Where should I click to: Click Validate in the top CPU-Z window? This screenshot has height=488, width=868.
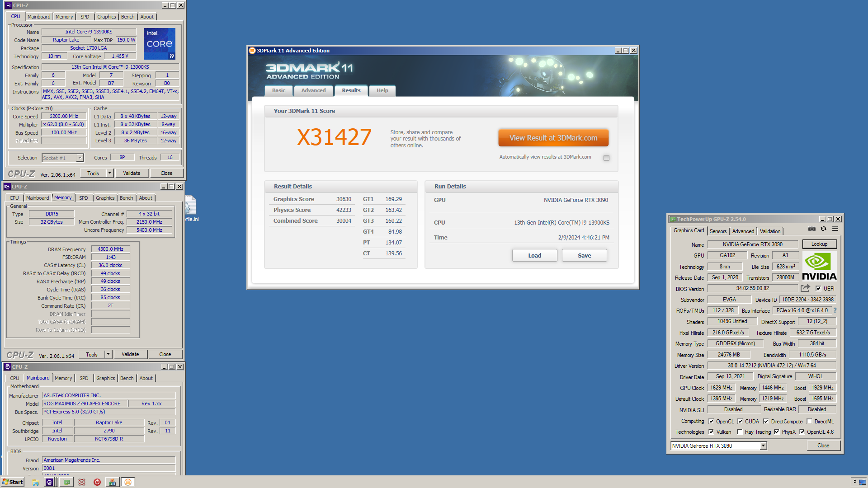132,173
